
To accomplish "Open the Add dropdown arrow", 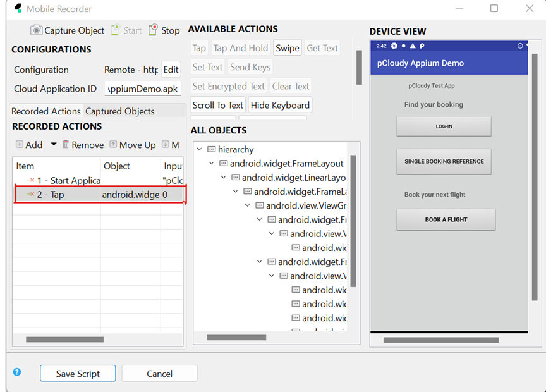I will pyautogui.click(x=54, y=145).
